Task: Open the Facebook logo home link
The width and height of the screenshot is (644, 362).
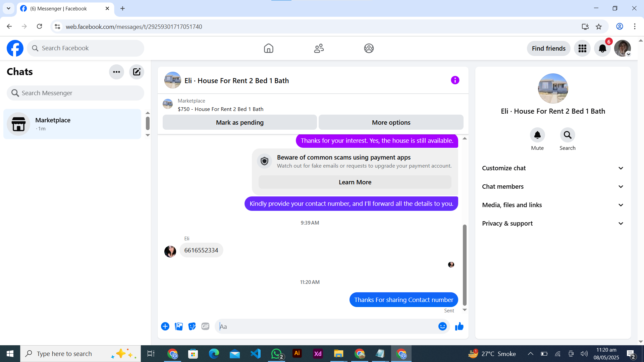Action: coord(15,48)
